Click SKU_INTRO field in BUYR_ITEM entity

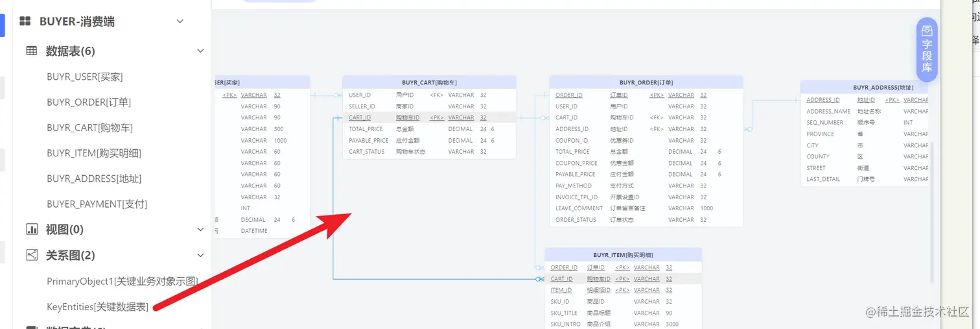(x=565, y=324)
